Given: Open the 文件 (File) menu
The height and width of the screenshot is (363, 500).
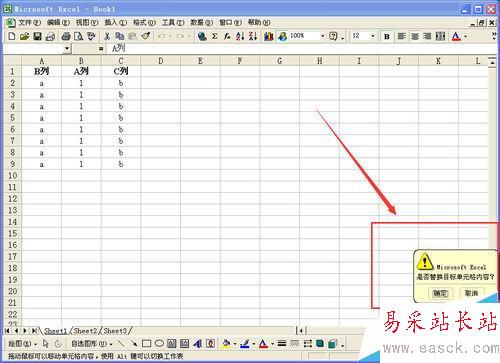Looking at the screenshot, I should 29,23.
